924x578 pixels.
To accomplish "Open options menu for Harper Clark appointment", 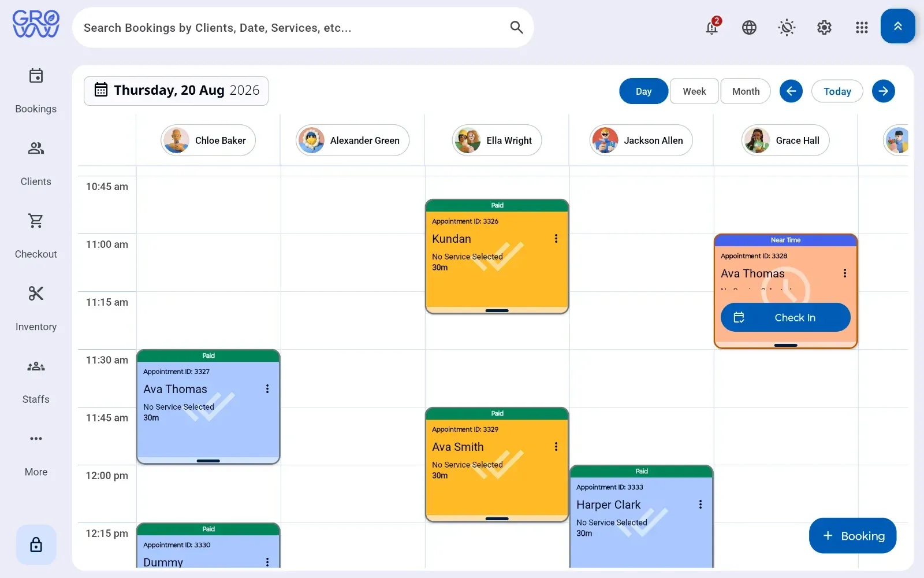I will (x=701, y=505).
